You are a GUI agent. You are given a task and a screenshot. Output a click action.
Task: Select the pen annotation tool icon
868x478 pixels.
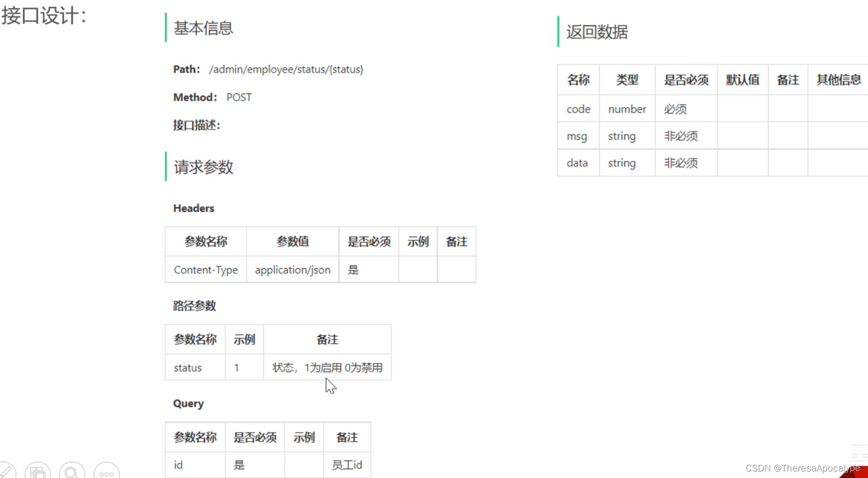(6, 471)
